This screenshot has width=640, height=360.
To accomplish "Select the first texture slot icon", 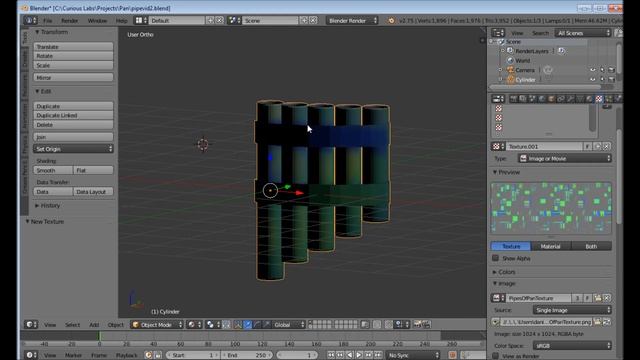I will 498,108.
